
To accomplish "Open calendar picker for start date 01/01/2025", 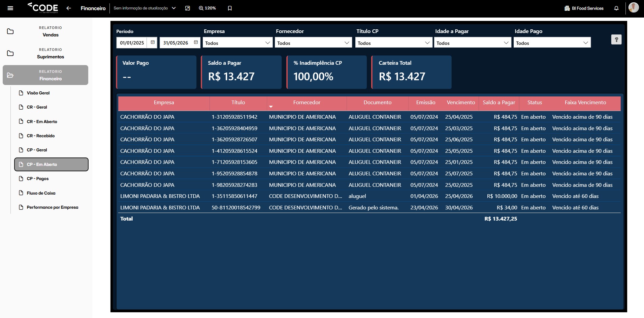I will click(x=153, y=42).
